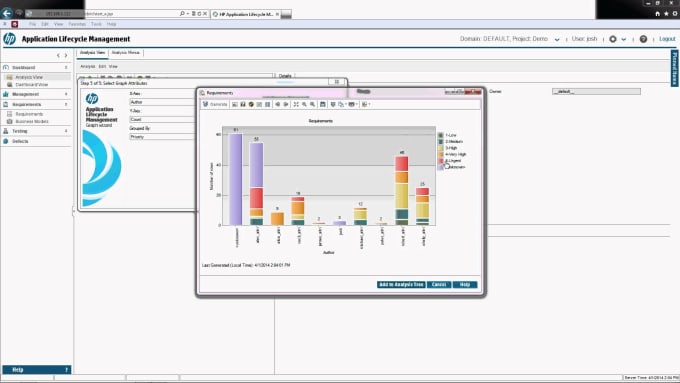The width and height of the screenshot is (680, 383).
Task: Click Add to Analysis Tree button
Action: coord(401,285)
